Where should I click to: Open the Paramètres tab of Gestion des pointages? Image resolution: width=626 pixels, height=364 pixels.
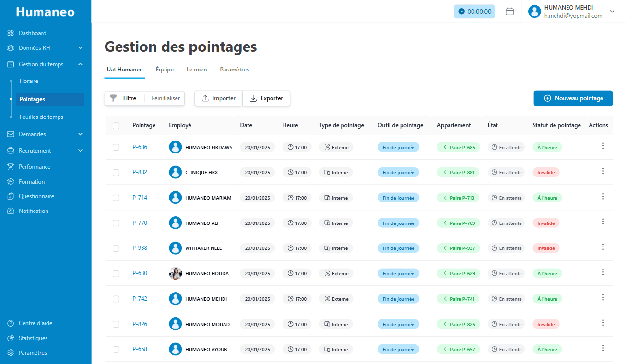[234, 70]
